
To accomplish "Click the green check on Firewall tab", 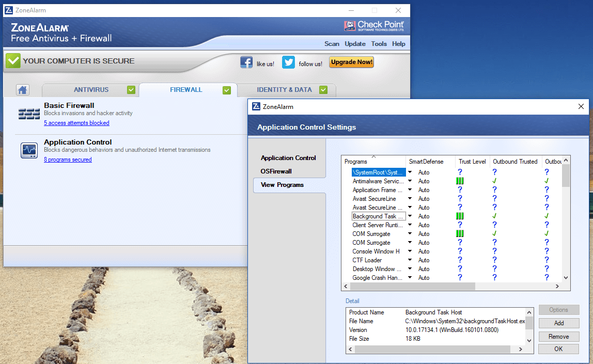I will [227, 90].
